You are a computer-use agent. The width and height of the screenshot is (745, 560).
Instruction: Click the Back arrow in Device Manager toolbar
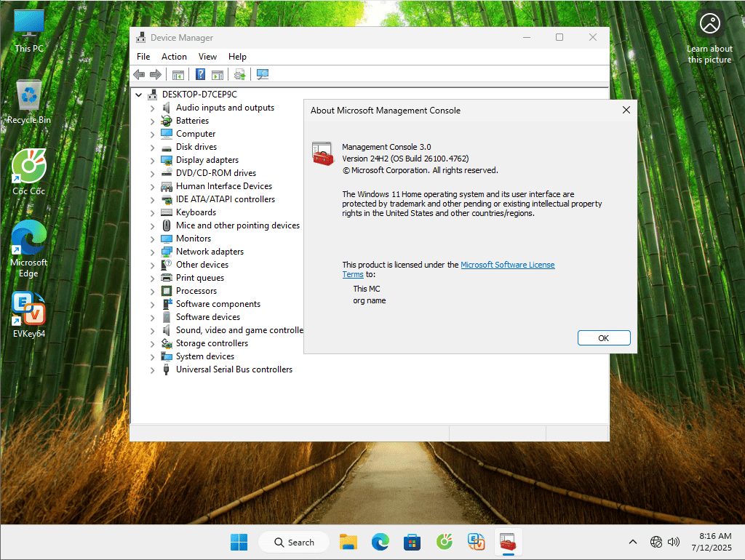139,75
